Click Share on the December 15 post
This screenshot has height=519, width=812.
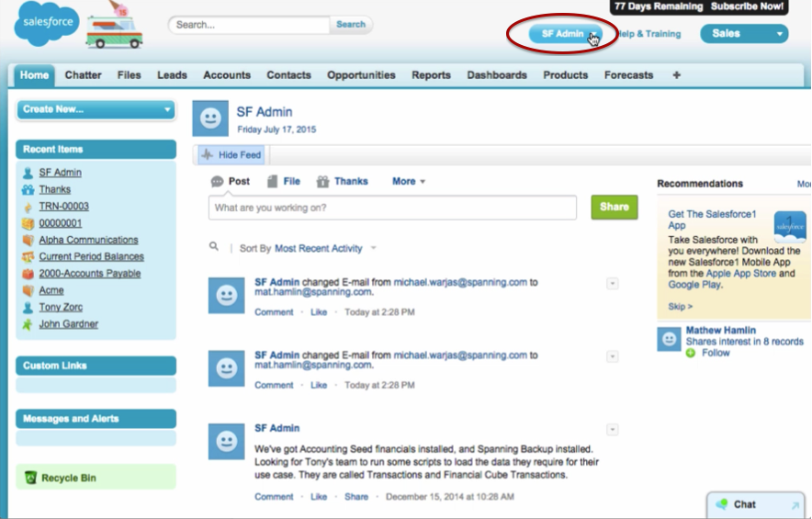(x=356, y=497)
